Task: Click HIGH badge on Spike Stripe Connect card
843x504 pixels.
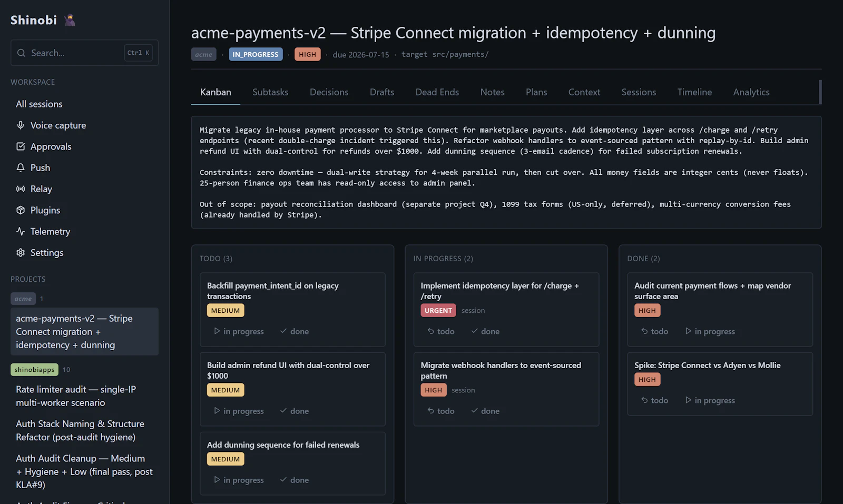Action: tap(647, 380)
